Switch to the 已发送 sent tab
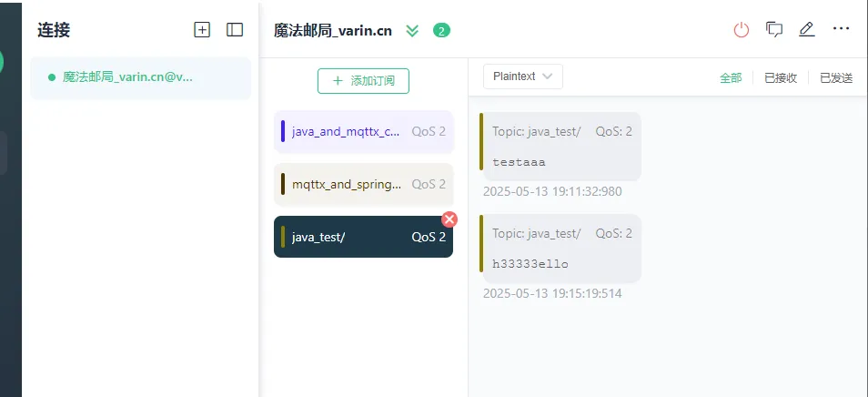Screen dimensions: 868x397 click(x=836, y=78)
